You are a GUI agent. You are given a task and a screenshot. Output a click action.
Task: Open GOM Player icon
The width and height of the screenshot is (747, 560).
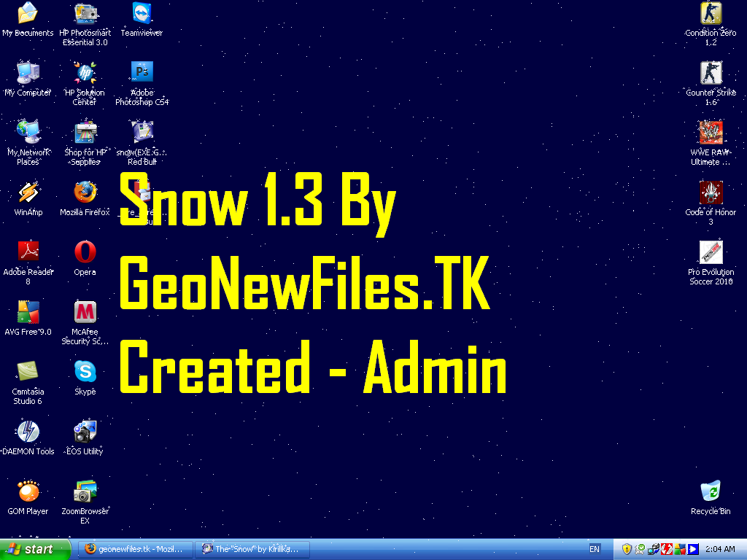(28, 491)
